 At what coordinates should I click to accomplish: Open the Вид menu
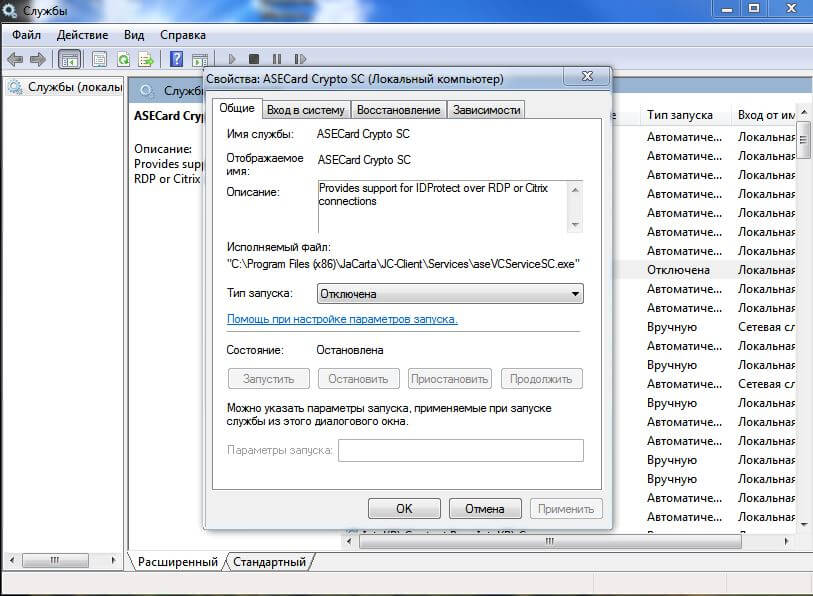pyautogui.click(x=134, y=35)
